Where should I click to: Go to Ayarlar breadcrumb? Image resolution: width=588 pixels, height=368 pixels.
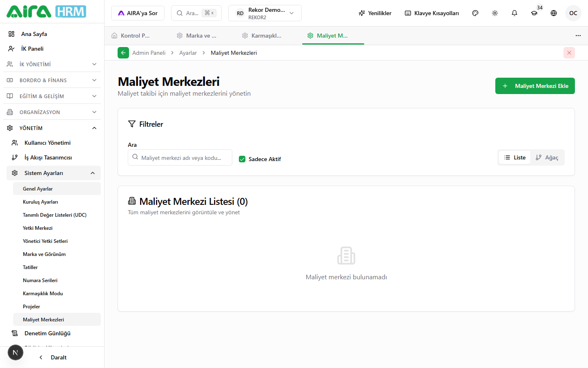click(x=188, y=53)
